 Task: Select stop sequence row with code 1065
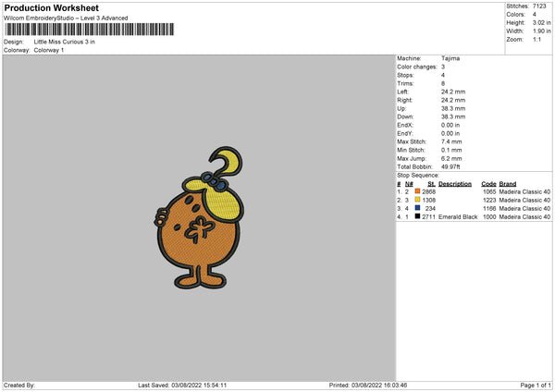pos(474,191)
